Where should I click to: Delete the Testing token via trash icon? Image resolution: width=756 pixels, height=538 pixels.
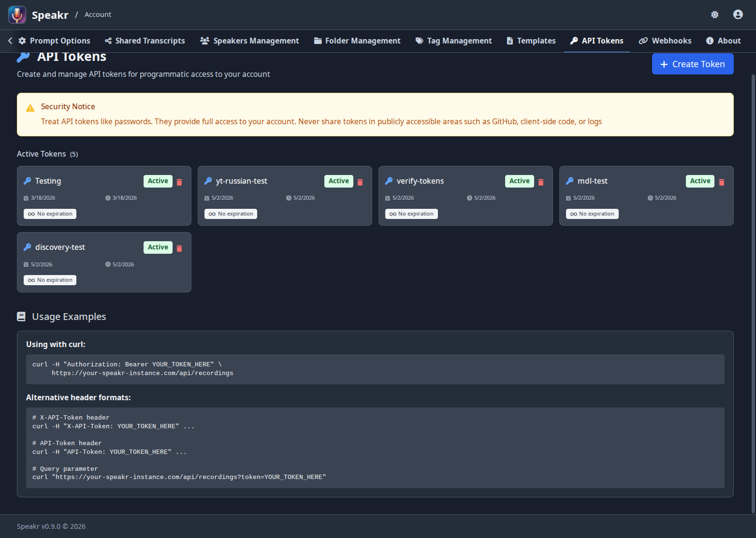pyautogui.click(x=179, y=182)
